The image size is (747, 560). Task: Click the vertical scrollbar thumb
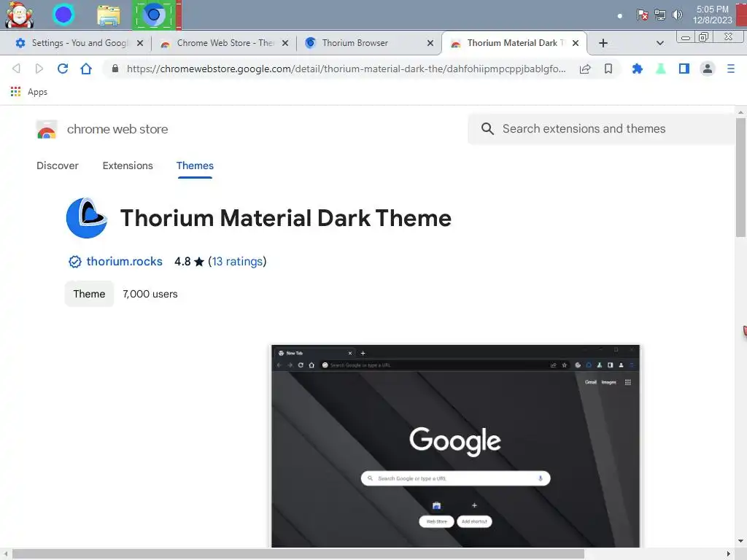point(740,177)
